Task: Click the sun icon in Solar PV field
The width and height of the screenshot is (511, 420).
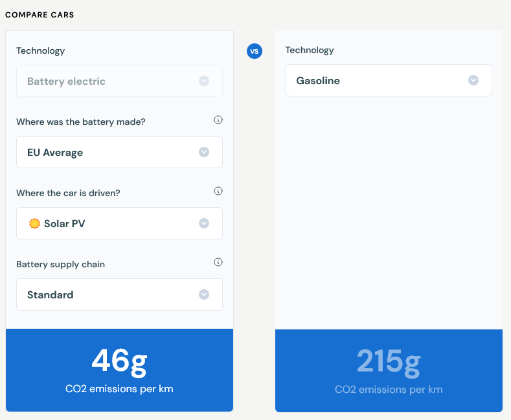Action: [34, 223]
